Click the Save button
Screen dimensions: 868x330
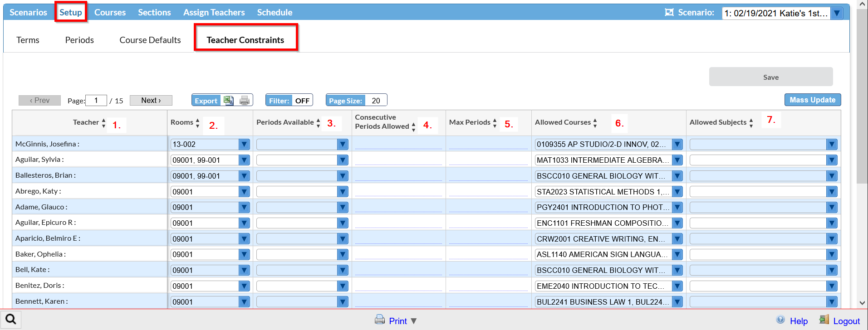click(771, 77)
